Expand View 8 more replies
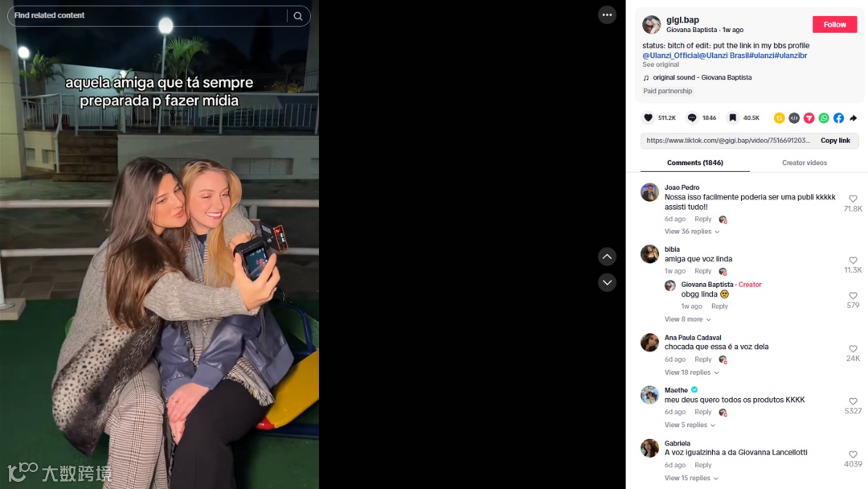The height and width of the screenshot is (489, 868). click(x=687, y=319)
